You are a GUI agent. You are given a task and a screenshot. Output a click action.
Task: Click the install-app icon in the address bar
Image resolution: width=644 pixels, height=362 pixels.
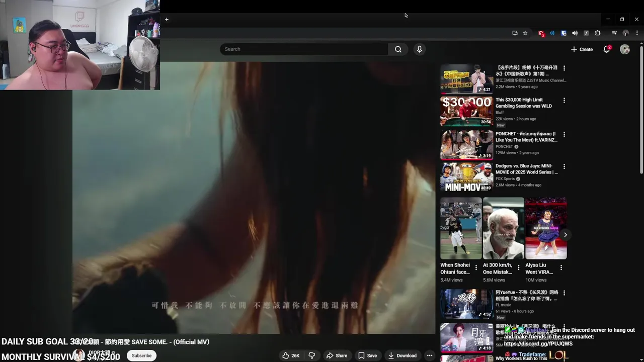click(x=515, y=33)
